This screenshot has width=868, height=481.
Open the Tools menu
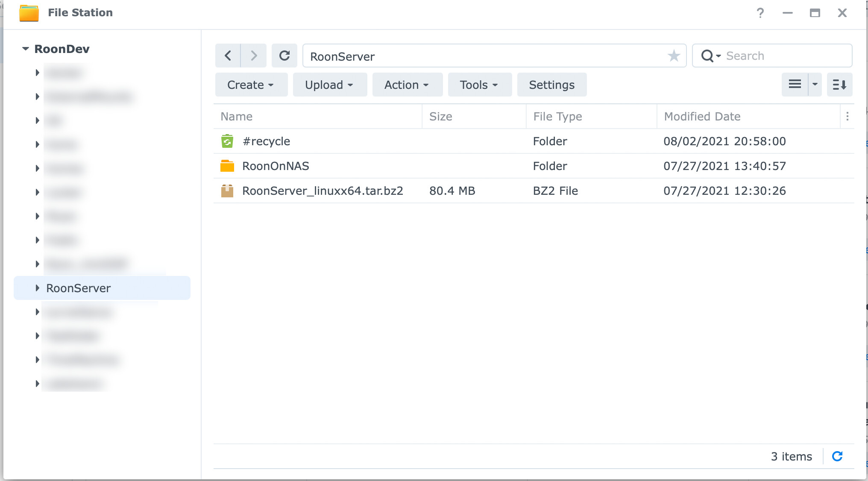(x=479, y=85)
